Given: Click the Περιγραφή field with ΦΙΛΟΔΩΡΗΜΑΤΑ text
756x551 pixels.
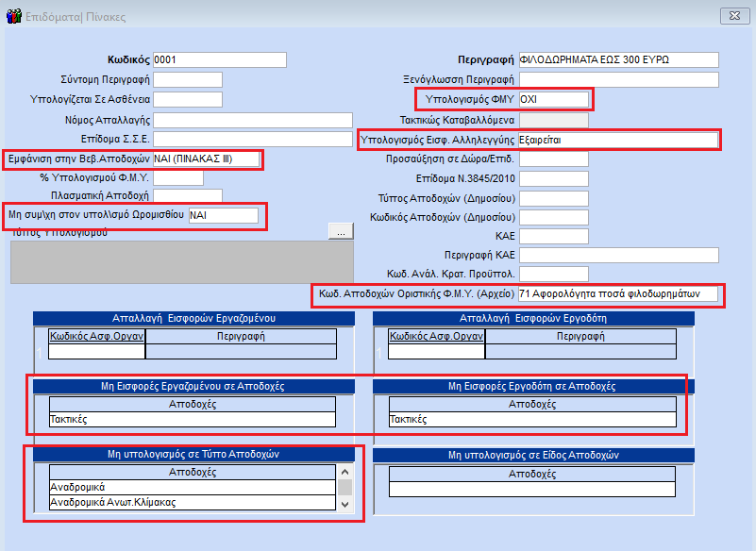Looking at the screenshot, I should pyautogui.click(x=618, y=60).
